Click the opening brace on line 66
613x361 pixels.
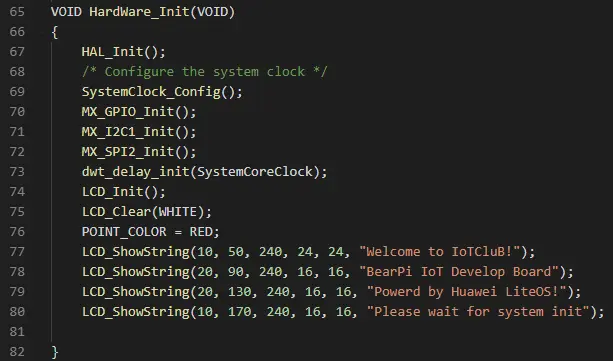pos(55,32)
